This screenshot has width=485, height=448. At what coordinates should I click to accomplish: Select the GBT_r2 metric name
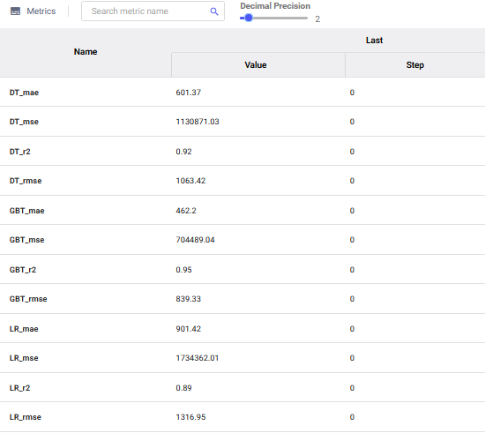coord(23,270)
